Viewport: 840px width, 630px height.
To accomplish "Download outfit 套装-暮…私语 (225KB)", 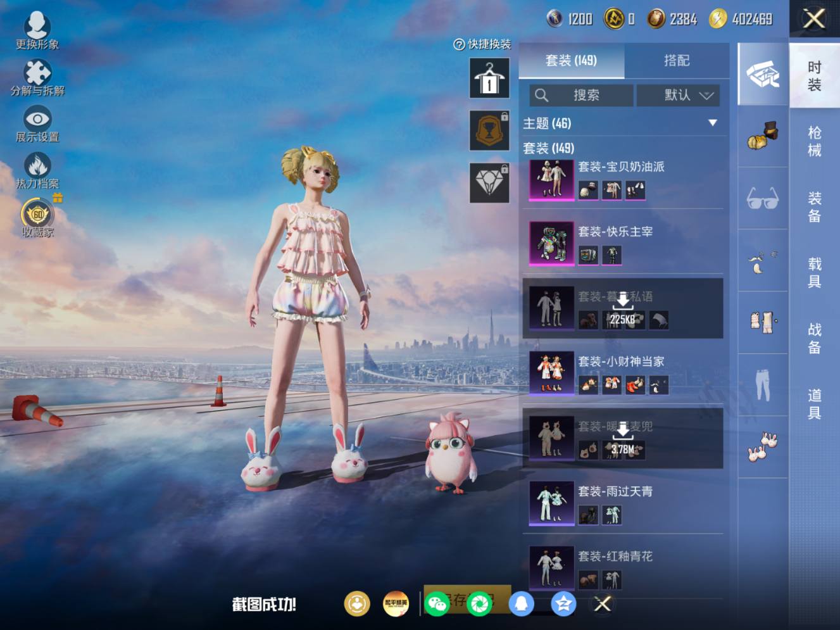I will point(623,308).
